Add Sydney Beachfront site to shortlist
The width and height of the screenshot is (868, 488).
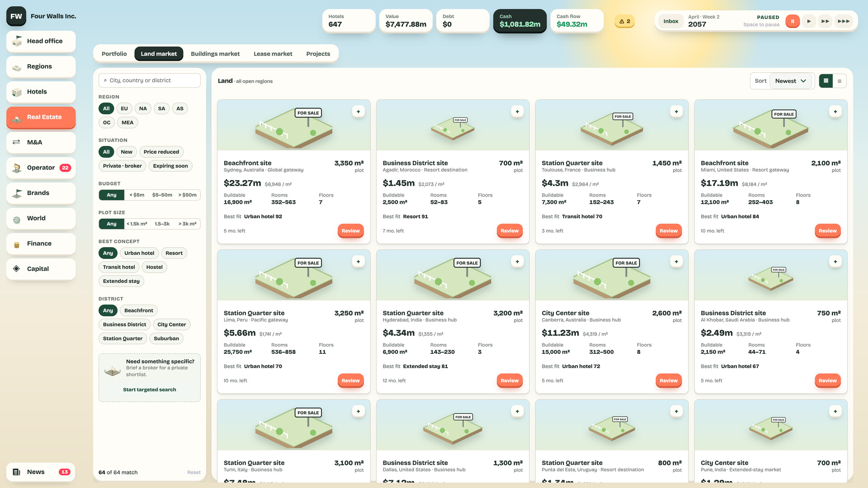(358, 112)
